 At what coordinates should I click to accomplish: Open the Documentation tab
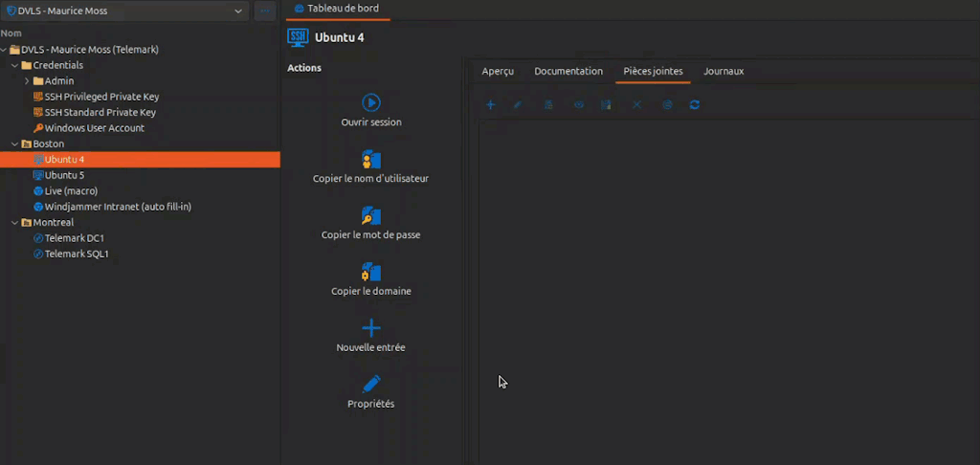568,71
